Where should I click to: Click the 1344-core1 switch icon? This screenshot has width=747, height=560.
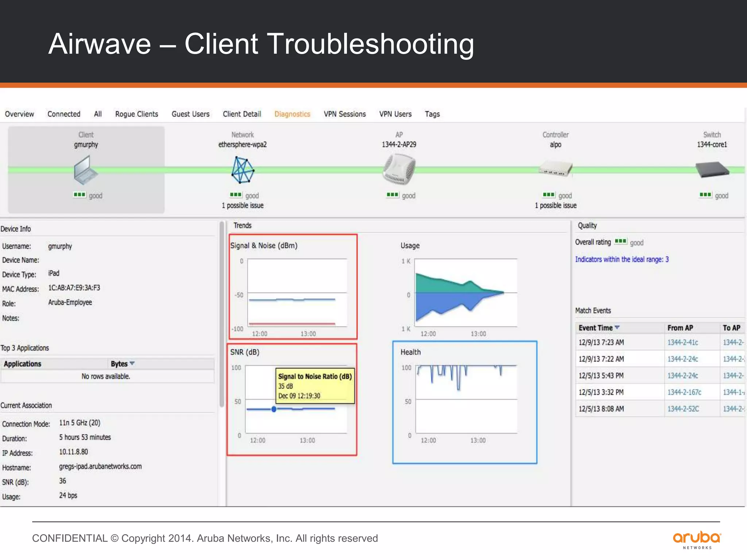[x=712, y=170]
